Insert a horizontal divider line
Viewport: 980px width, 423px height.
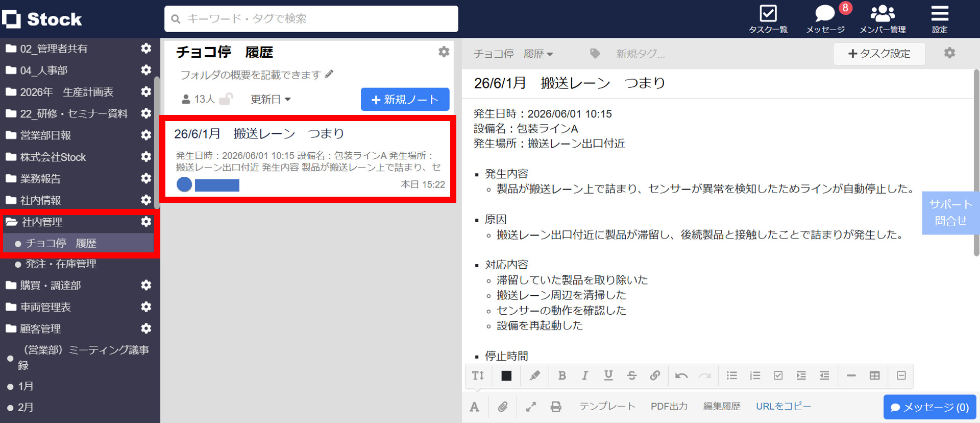[851, 375]
